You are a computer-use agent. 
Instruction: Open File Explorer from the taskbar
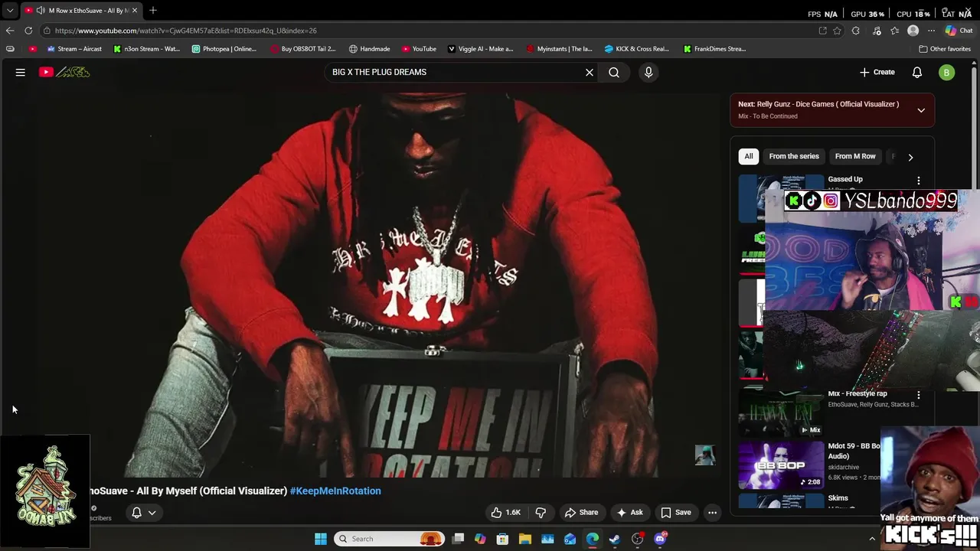click(525, 539)
